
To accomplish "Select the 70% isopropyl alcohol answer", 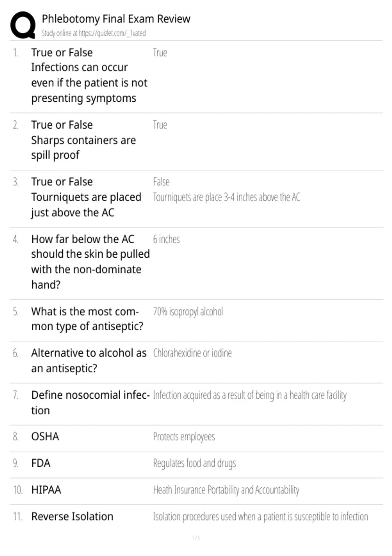I will pyautogui.click(x=188, y=312).
